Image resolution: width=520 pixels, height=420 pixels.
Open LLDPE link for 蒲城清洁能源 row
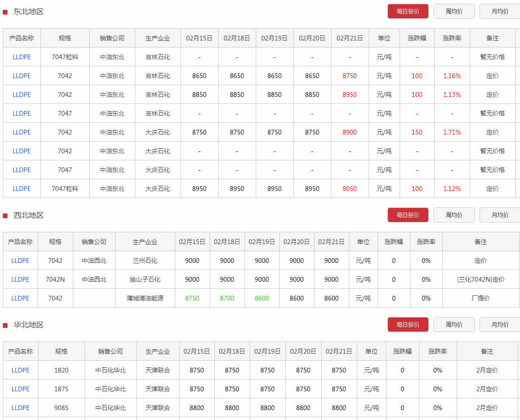pyautogui.click(x=20, y=298)
